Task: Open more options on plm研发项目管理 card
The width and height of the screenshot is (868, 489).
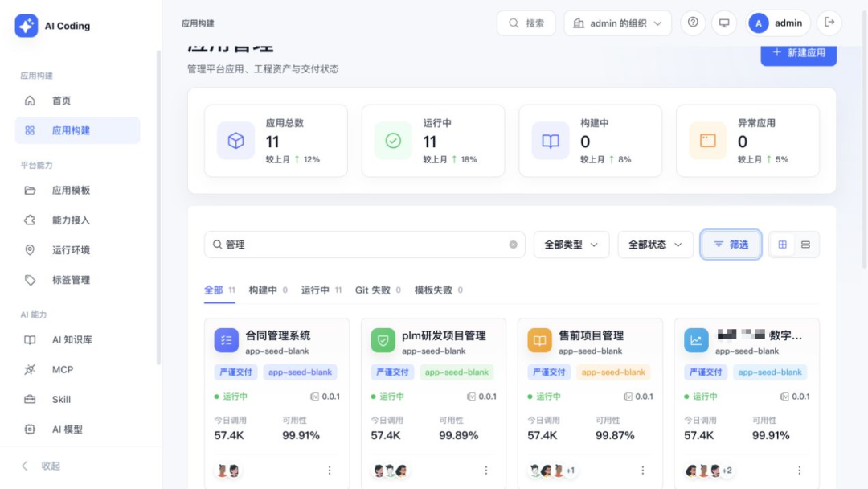Action: (486, 471)
